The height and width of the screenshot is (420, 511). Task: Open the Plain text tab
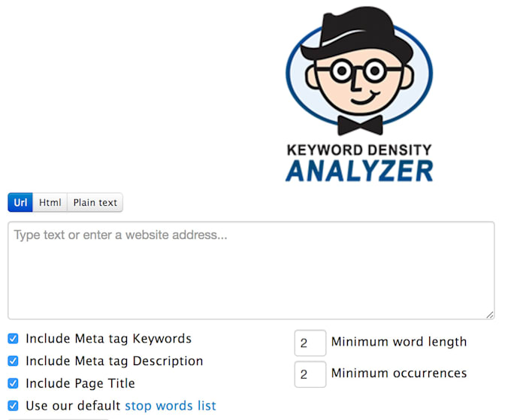(x=95, y=203)
